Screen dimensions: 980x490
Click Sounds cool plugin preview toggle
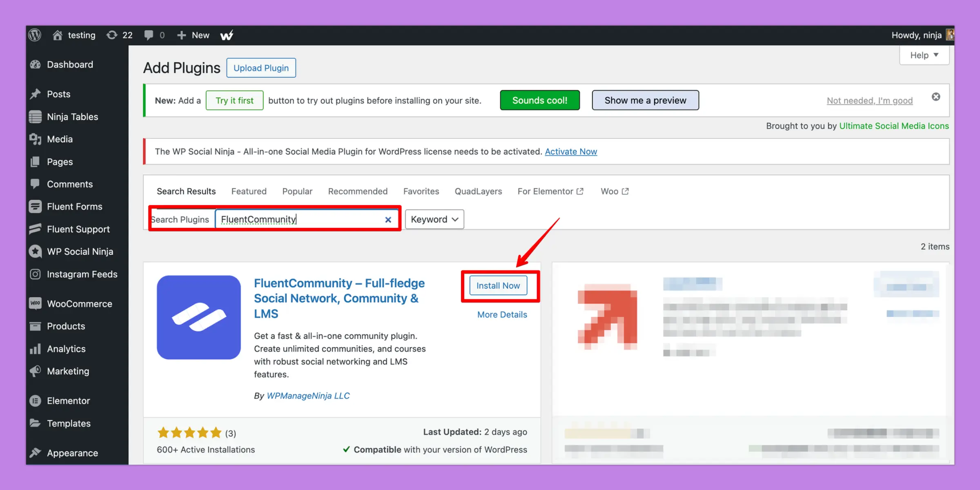[x=539, y=100]
